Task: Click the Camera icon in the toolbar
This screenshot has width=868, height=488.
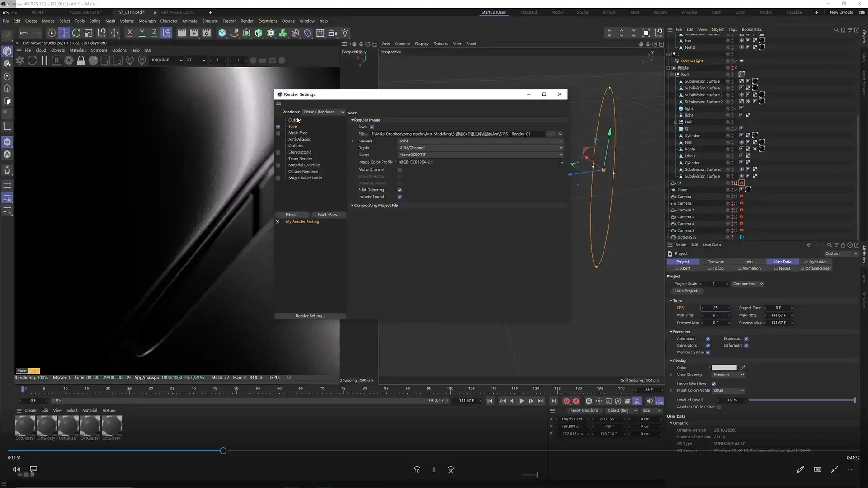Action: [x=332, y=33]
